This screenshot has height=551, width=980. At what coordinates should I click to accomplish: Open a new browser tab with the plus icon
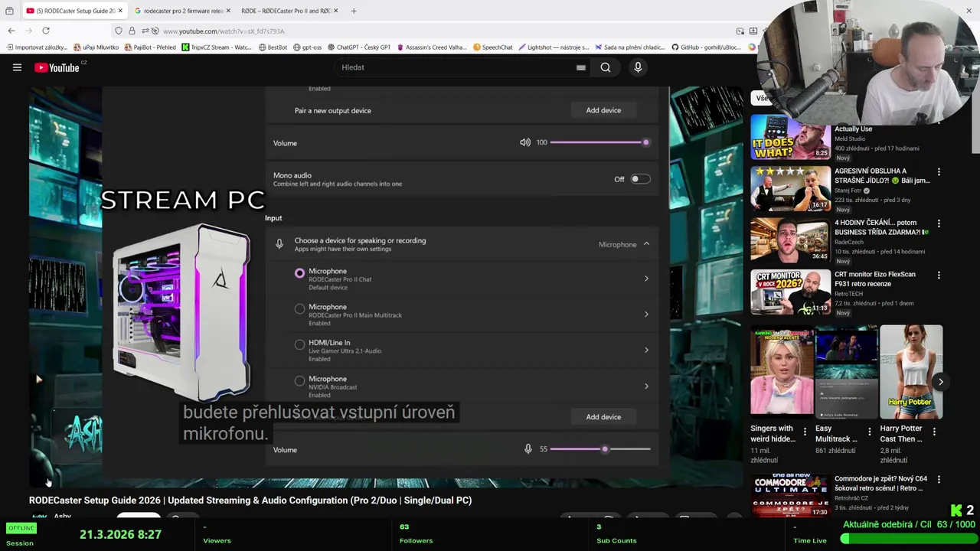354,11
